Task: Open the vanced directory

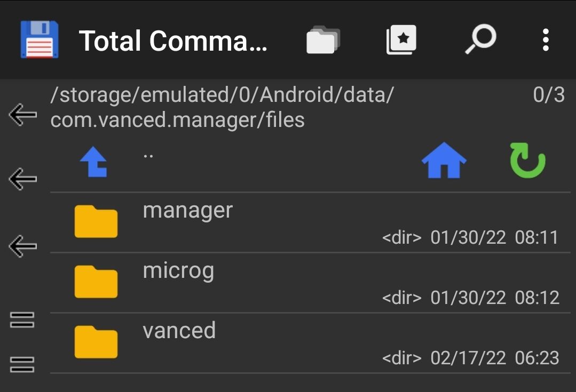Action: pos(310,343)
